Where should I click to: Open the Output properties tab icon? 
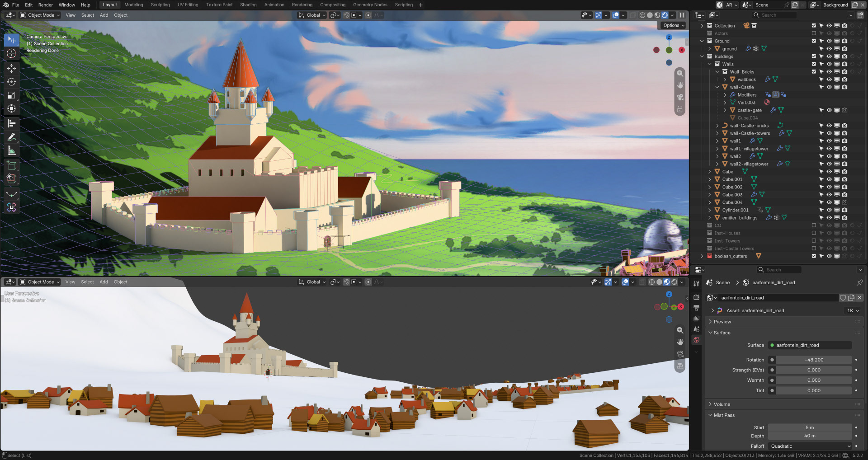point(697,308)
